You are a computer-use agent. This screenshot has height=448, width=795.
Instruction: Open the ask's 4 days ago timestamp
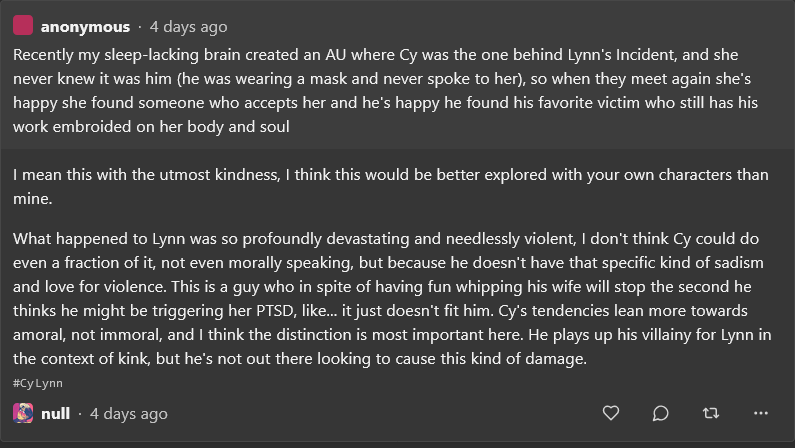(188, 27)
